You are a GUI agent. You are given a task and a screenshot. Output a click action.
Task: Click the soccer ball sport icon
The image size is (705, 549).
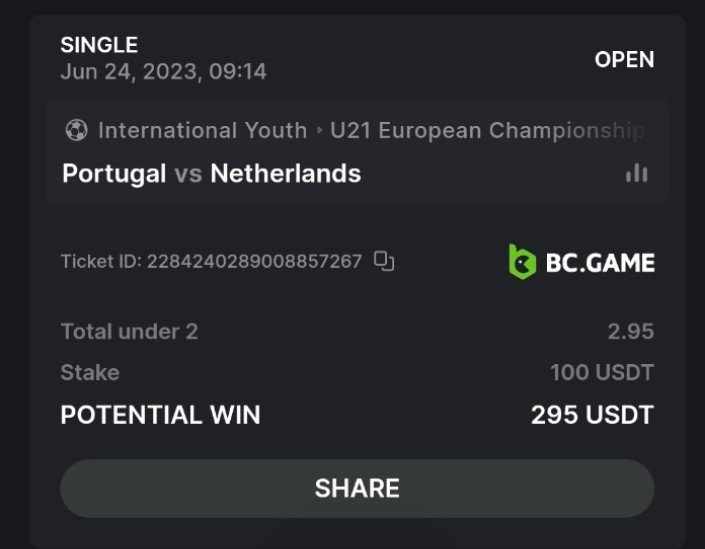point(76,131)
